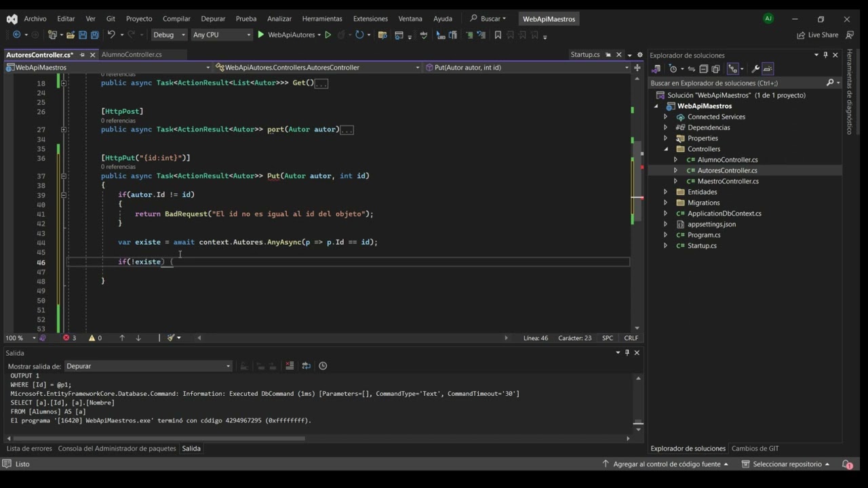
Task: Click Sync with Active Document arrows icon
Action: (x=692, y=68)
